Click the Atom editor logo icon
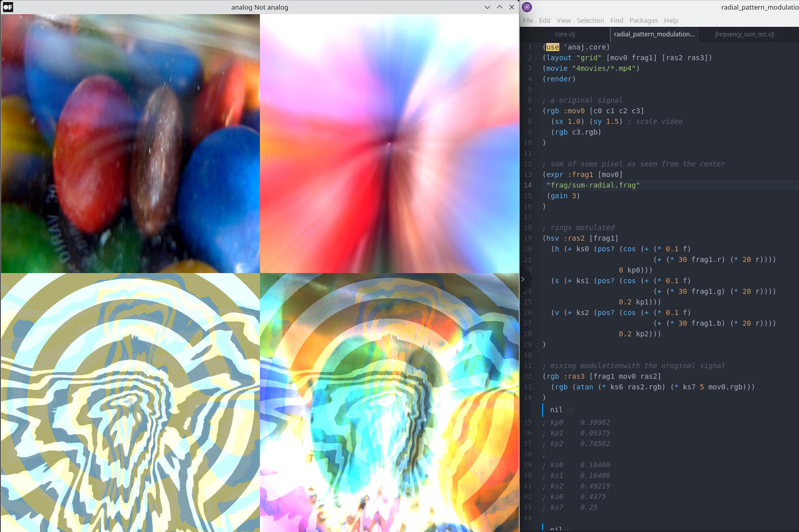799x532 pixels. click(x=527, y=7)
